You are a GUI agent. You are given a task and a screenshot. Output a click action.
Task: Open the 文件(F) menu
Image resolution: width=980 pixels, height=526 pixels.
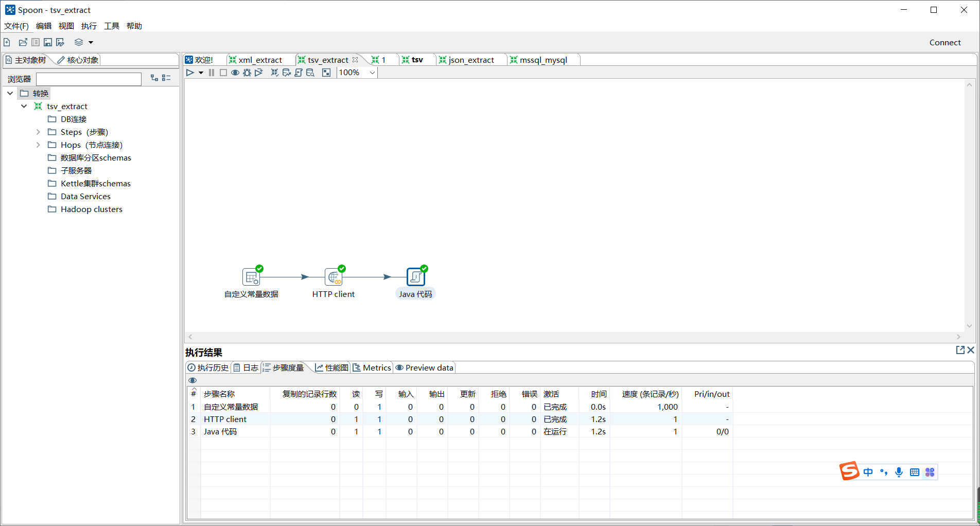coord(16,26)
